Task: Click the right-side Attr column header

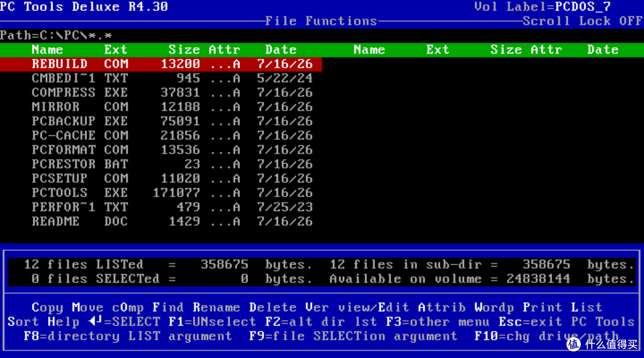Action: (546, 50)
